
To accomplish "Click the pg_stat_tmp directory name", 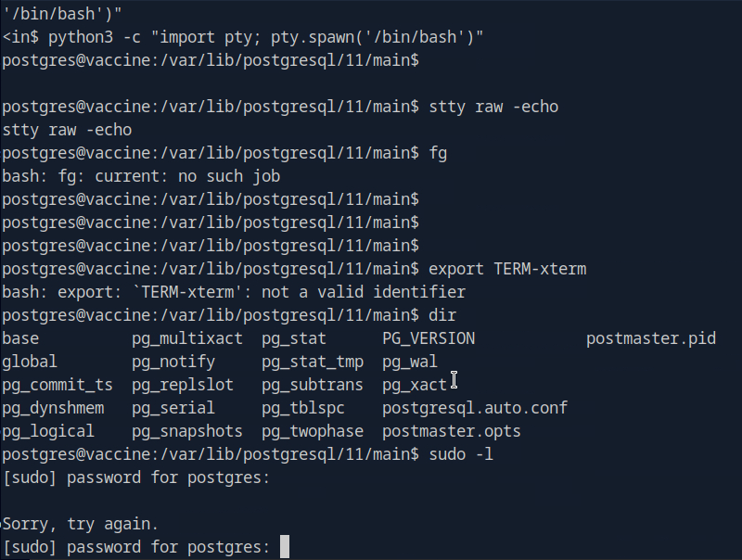I will (312, 362).
